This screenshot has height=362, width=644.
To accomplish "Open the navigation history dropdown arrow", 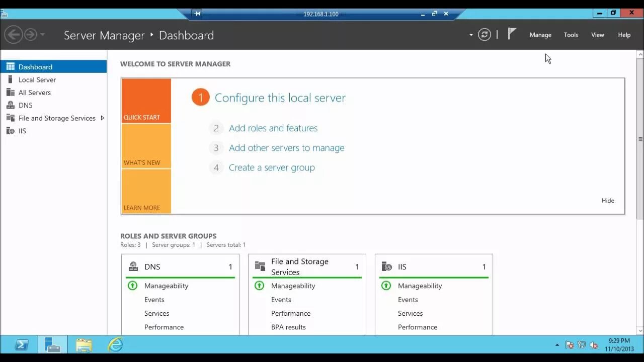I will pos(42,35).
